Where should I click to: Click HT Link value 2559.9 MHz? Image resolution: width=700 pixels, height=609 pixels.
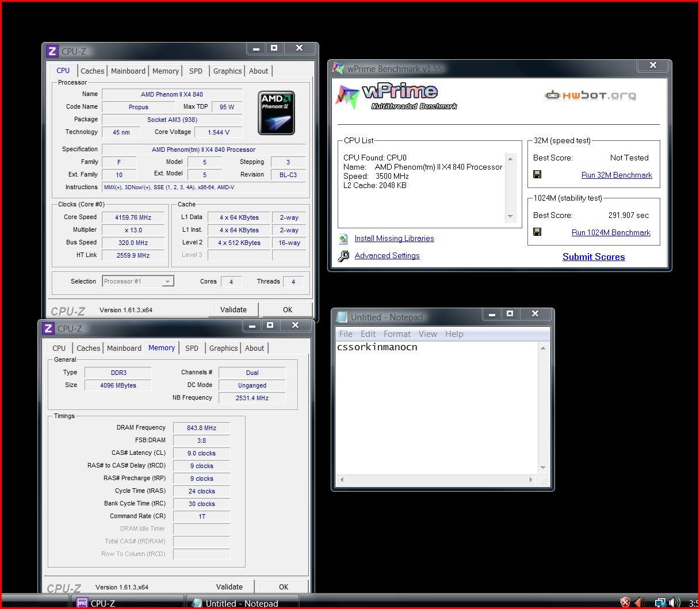[133, 255]
